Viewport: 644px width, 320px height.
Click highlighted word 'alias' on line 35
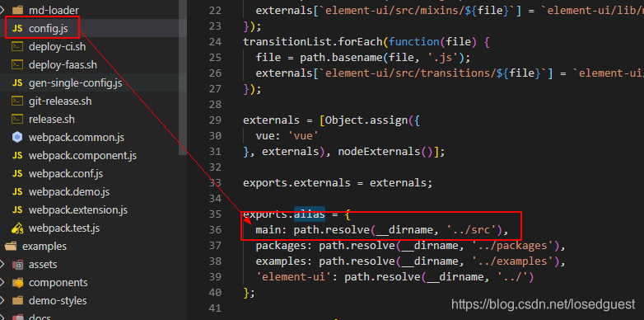click(310, 214)
